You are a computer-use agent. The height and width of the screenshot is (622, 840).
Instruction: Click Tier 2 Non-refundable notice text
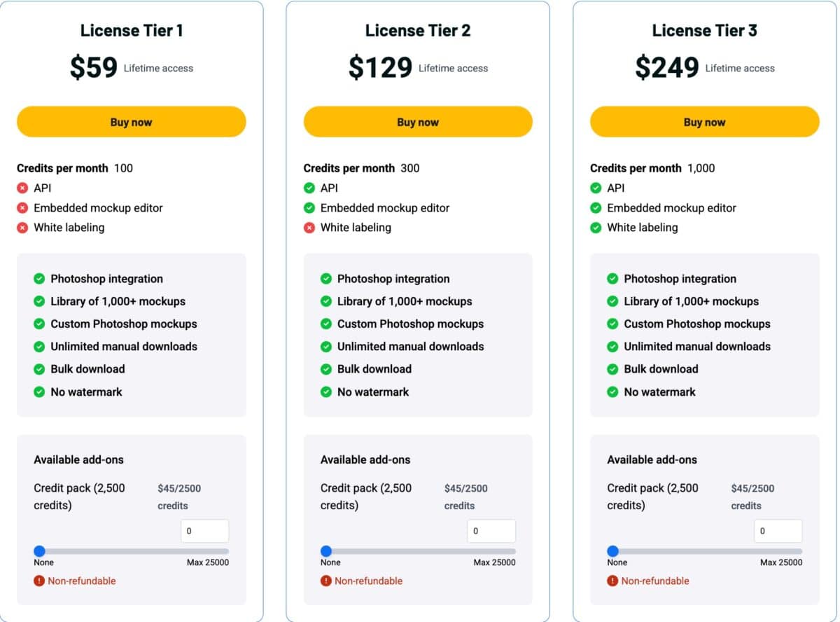368,581
